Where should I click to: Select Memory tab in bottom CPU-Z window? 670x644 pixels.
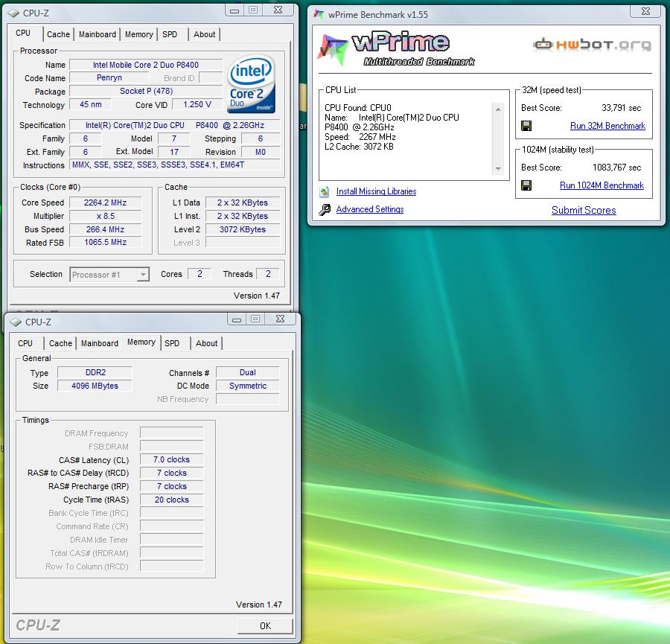141,342
